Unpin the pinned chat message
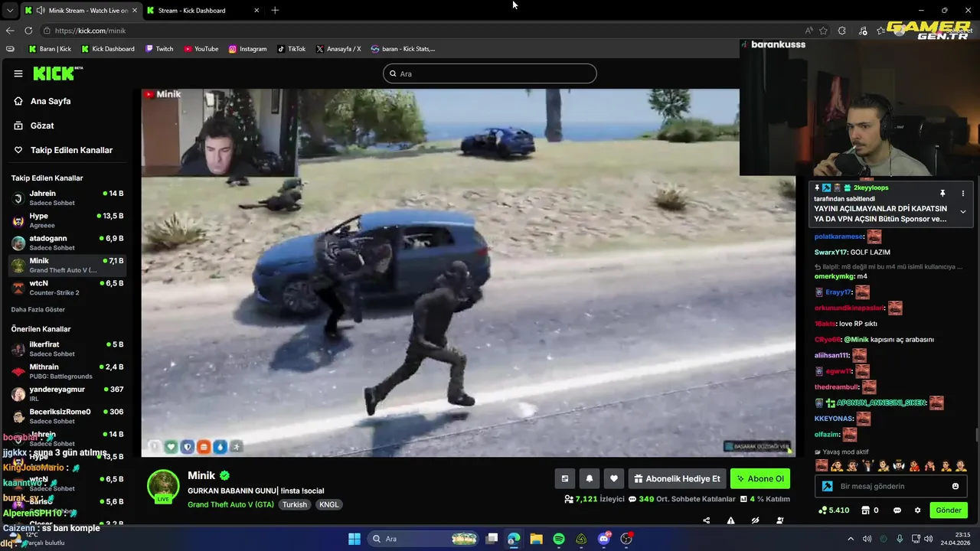Viewport: 980px width, 551px height. coord(942,194)
